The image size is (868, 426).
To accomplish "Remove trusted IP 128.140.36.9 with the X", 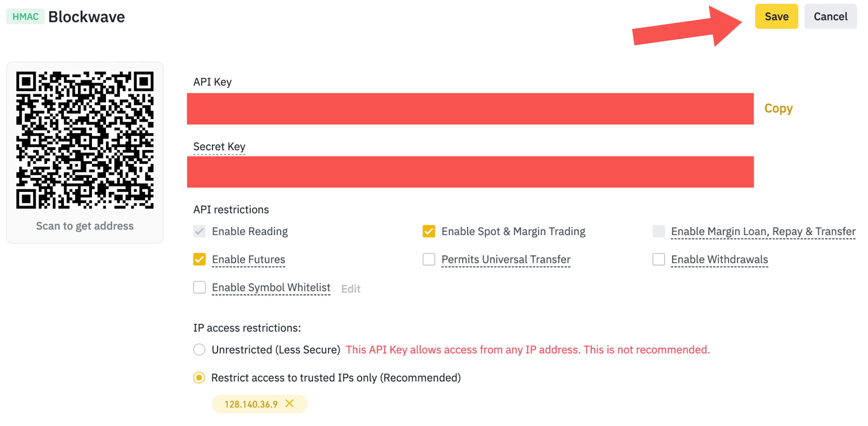I will coord(289,404).
